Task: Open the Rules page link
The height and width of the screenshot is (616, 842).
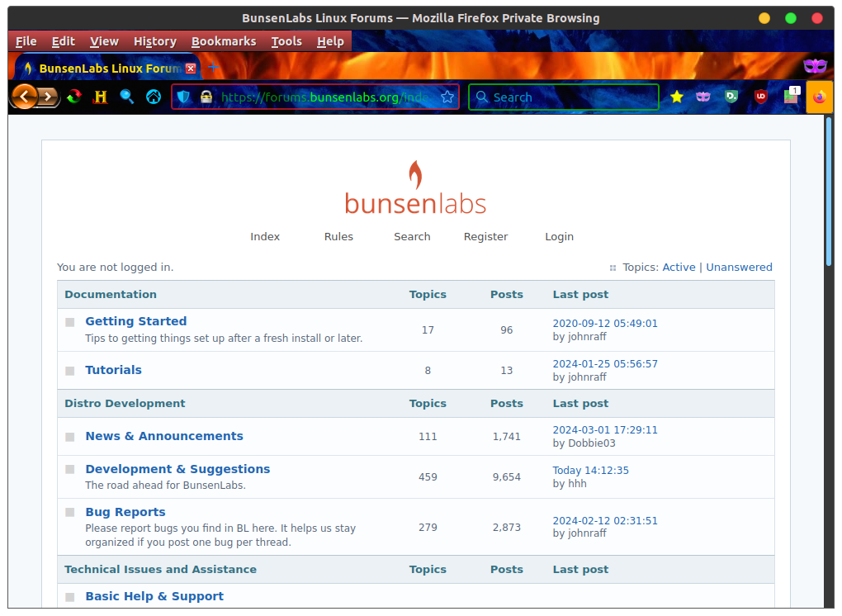Action: pyautogui.click(x=338, y=236)
